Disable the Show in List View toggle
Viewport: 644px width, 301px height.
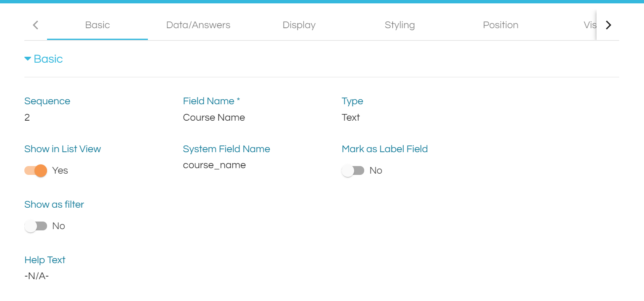[36, 171]
